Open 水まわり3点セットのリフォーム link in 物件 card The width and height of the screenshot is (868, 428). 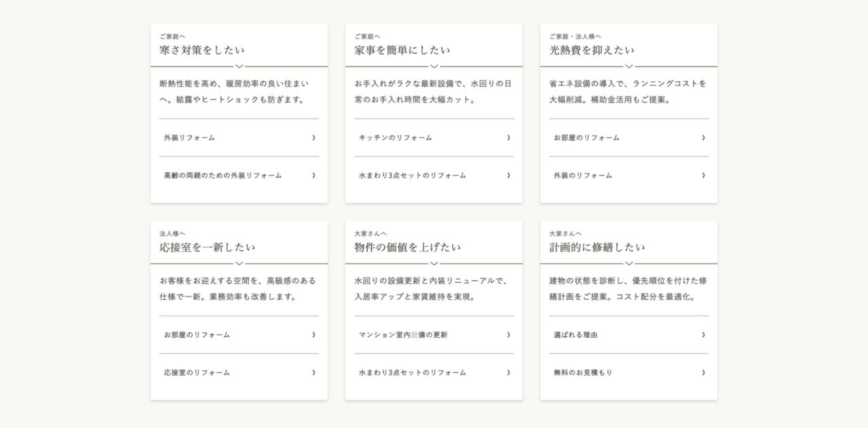pos(412,372)
